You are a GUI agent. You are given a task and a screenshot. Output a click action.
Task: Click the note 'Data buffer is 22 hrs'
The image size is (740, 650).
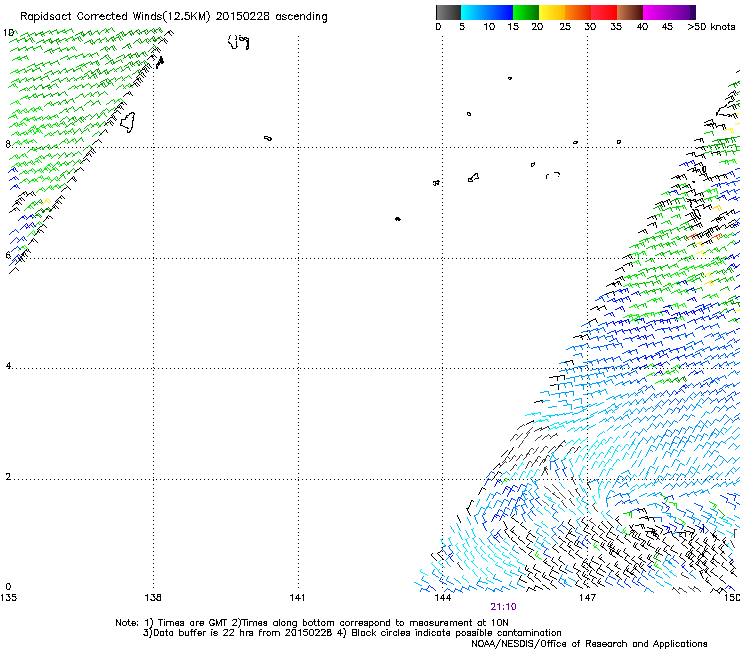point(204,633)
